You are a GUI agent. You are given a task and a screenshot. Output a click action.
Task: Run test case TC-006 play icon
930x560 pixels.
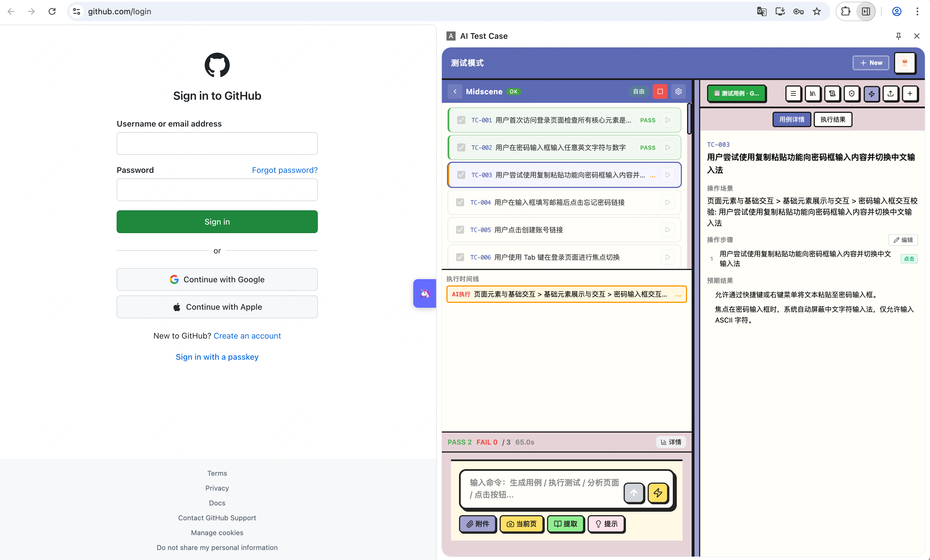[668, 257]
